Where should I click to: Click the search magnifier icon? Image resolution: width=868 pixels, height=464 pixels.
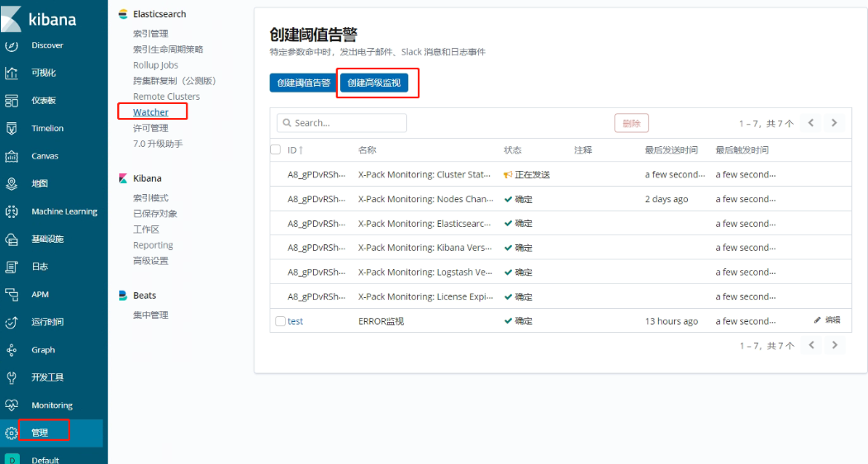pyautogui.click(x=287, y=123)
